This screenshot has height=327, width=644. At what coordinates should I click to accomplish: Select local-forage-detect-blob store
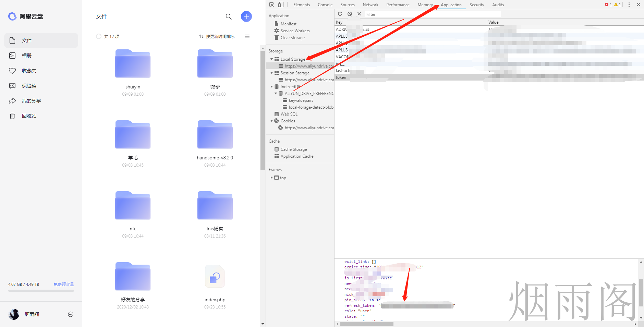coord(311,107)
